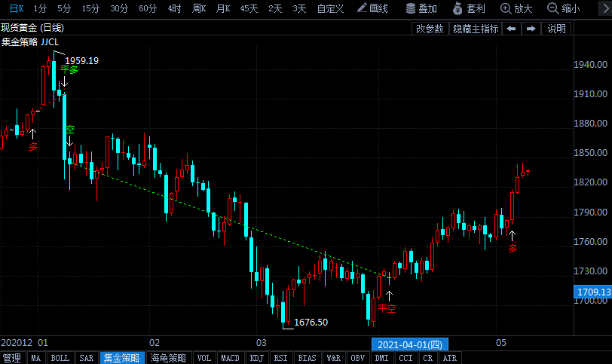Click the 202012 date axis label
The image size is (612, 364).
click(x=17, y=343)
